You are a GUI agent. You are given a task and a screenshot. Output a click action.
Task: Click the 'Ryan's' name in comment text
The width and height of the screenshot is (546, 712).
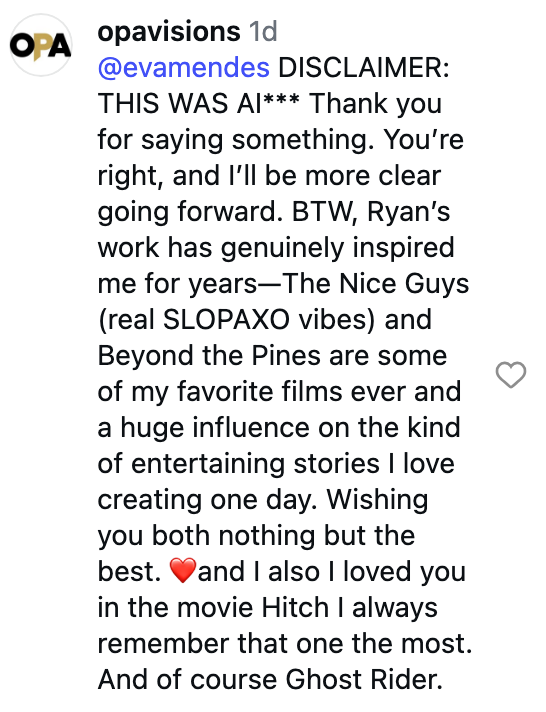click(408, 212)
